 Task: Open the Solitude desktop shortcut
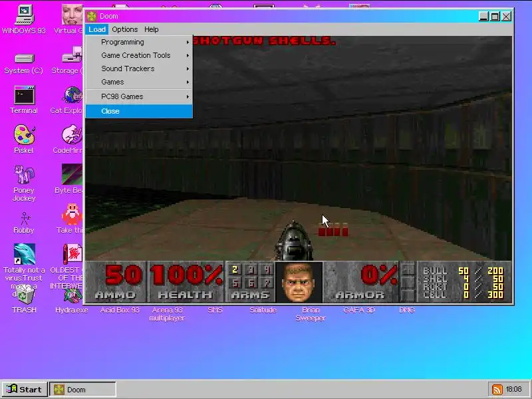tap(263, 310)
